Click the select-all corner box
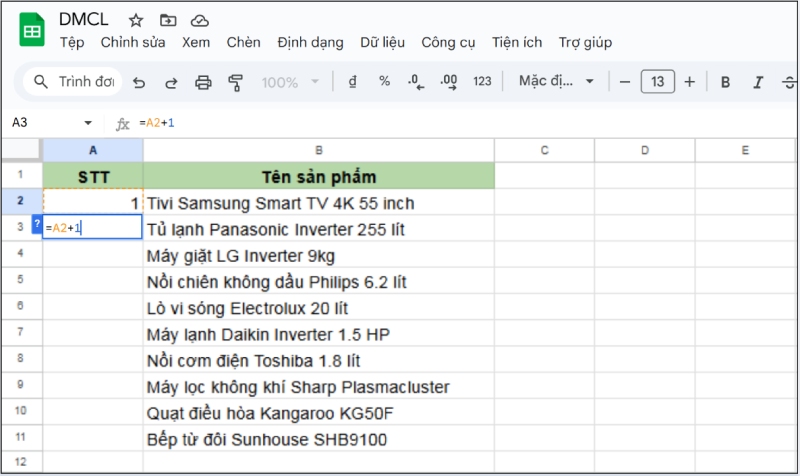 click(21, 150)
